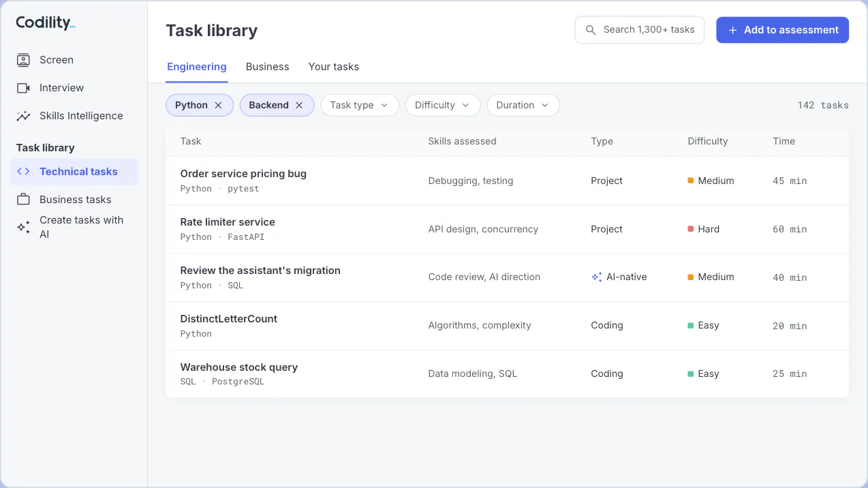Click API design, concurrency skills cell
868x488 pixels.
(483, 229)
